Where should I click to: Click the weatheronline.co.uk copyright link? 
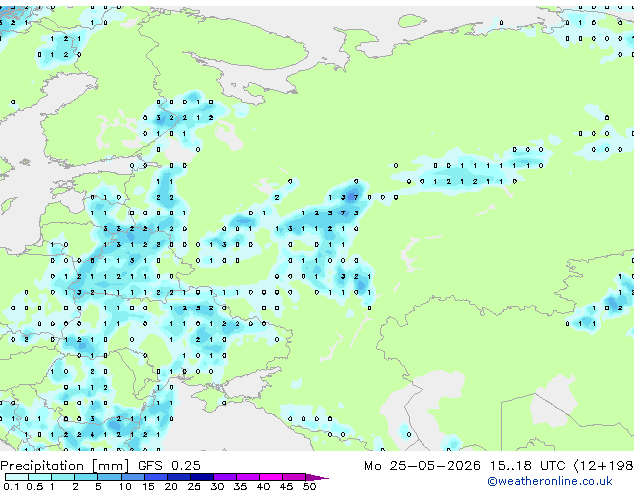[550, 481]
